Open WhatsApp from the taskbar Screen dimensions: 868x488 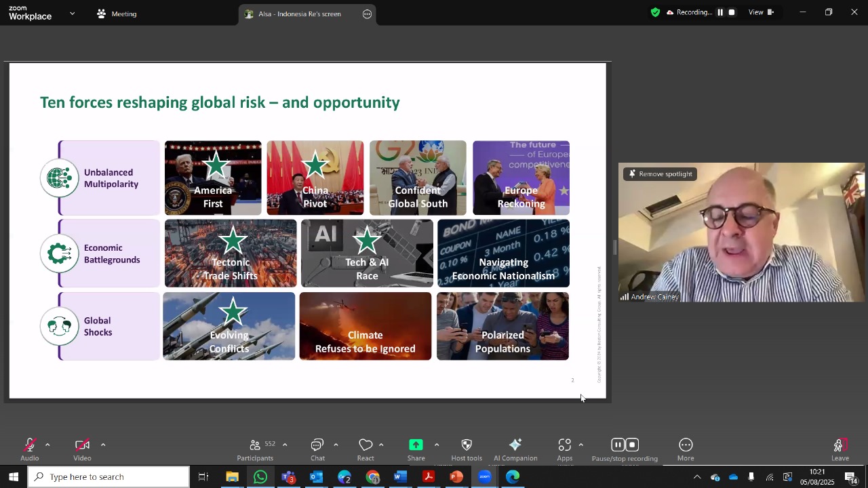(260, 477)
